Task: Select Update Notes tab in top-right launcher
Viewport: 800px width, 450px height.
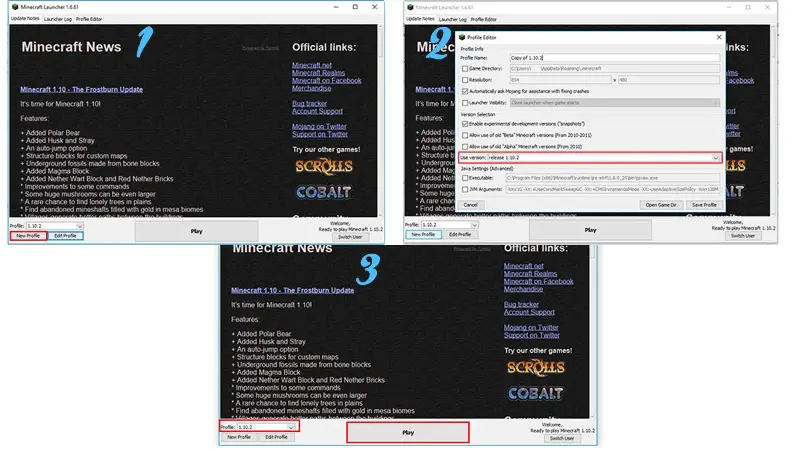Action: pyautogui.click(x=420, y=19)
